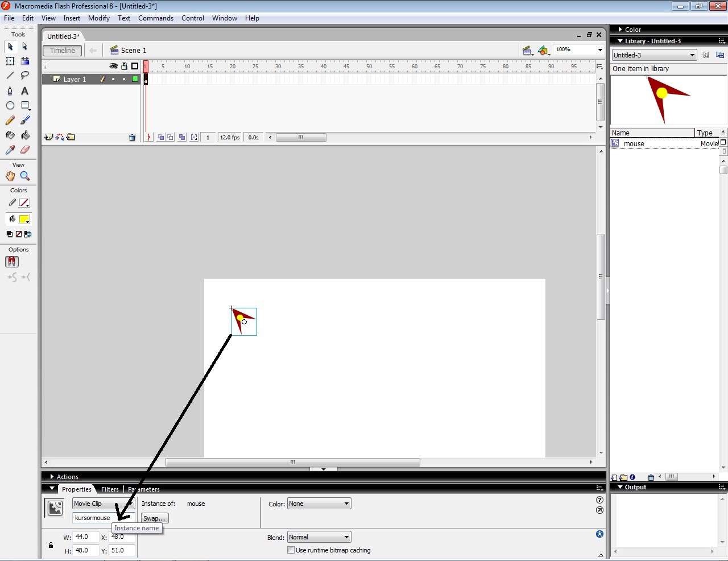Viewport: 728px width, 561px height.
Task: Select the Text tool
Action: tap(24, 90)
